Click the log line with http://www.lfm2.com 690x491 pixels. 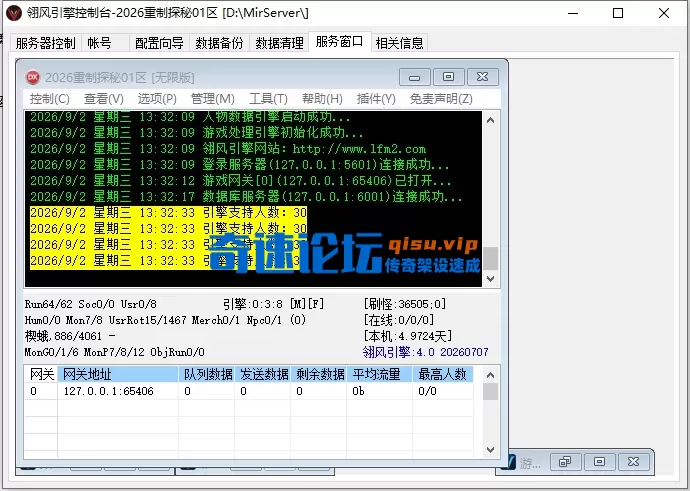coord(228,149)
